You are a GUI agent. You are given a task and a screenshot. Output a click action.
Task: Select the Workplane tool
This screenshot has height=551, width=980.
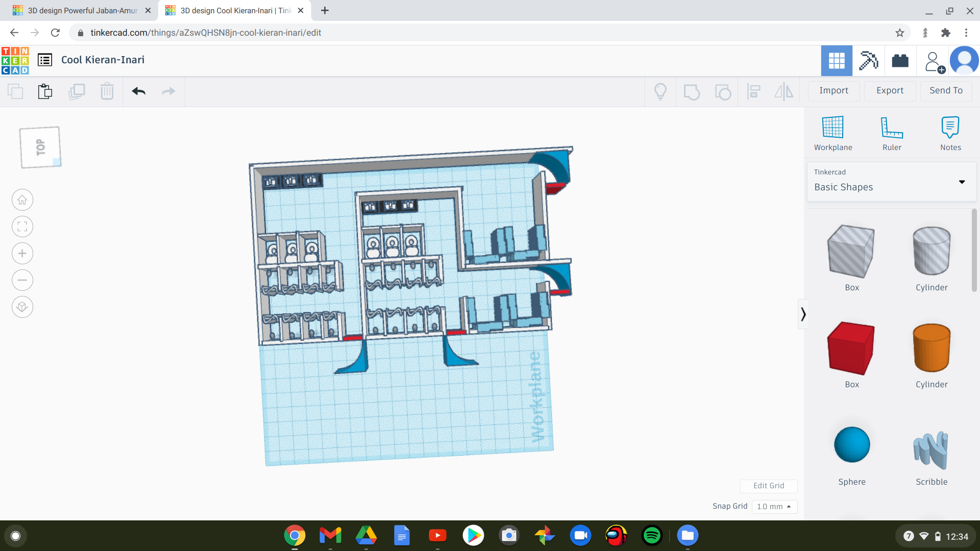tap(833, 134)
